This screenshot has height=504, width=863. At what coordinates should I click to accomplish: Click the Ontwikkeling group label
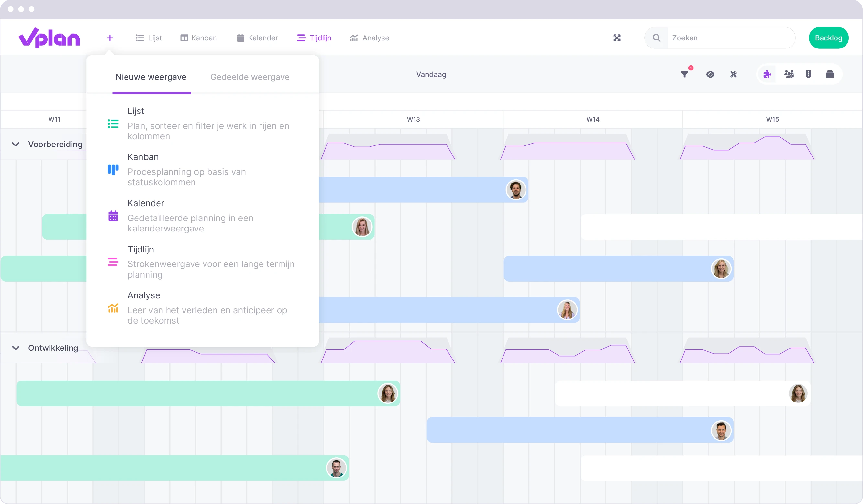point(53,348)
